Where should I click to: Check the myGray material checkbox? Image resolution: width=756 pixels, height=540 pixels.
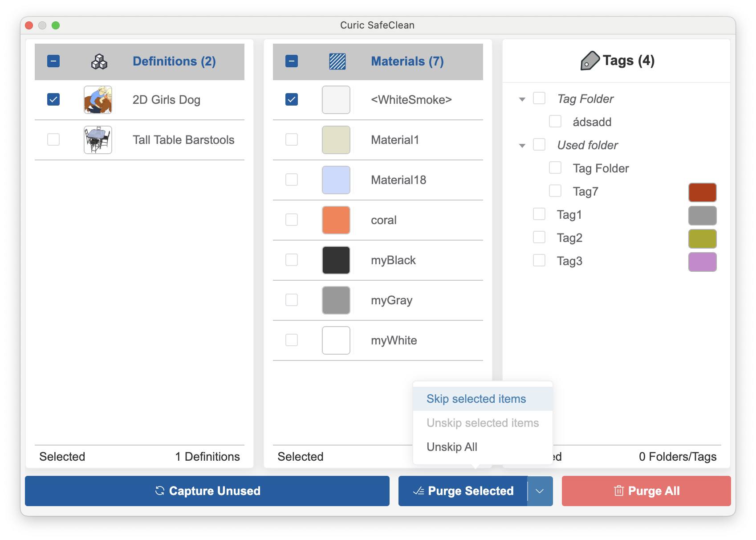pyautogui.click(x=292, y=300)
